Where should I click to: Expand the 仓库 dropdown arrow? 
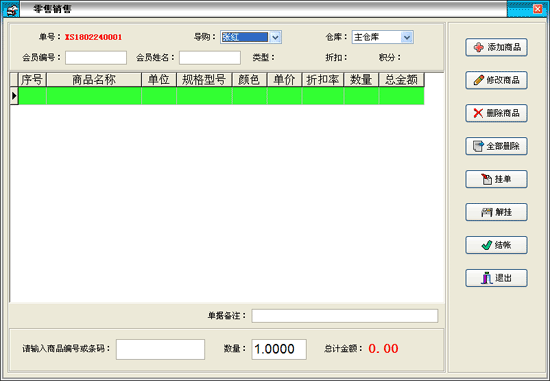point(407,37)
